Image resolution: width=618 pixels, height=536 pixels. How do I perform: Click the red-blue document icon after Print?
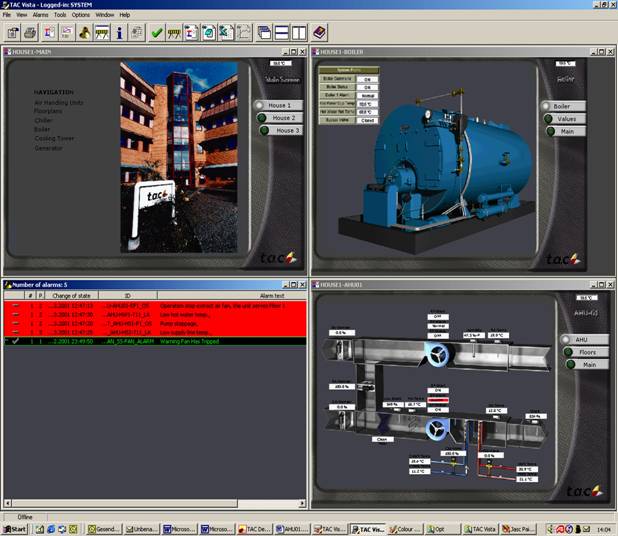pos(50,33)
